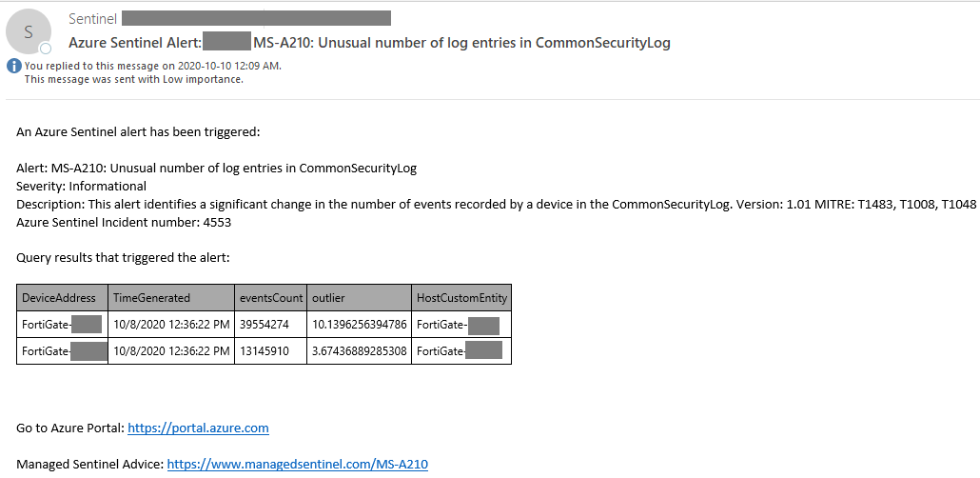Screen dimensions: 980x478
Task: Select the TimeGenerated column header
Action: click(x=171, y=298)
